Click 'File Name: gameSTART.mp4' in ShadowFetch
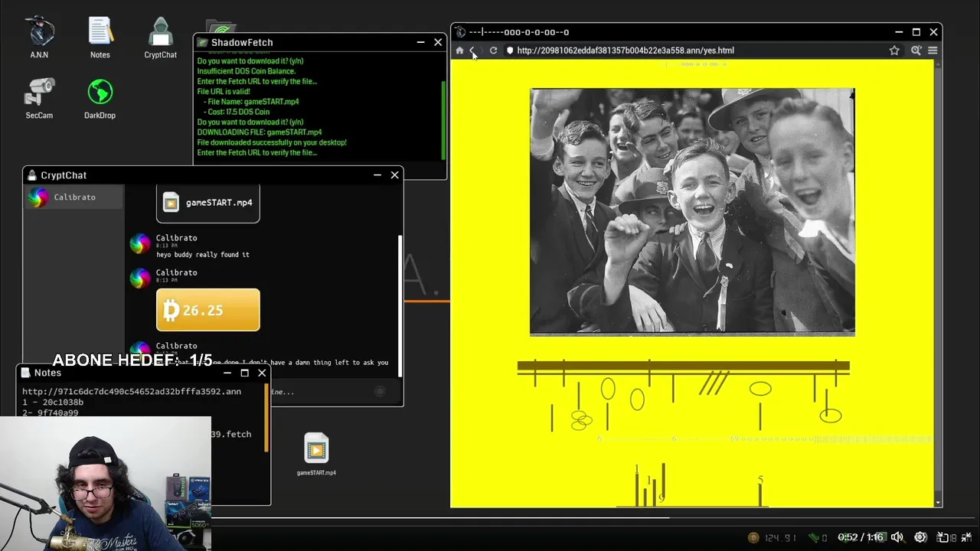The height and width of the screenshot is (551, 980). (x=251, y=101)
